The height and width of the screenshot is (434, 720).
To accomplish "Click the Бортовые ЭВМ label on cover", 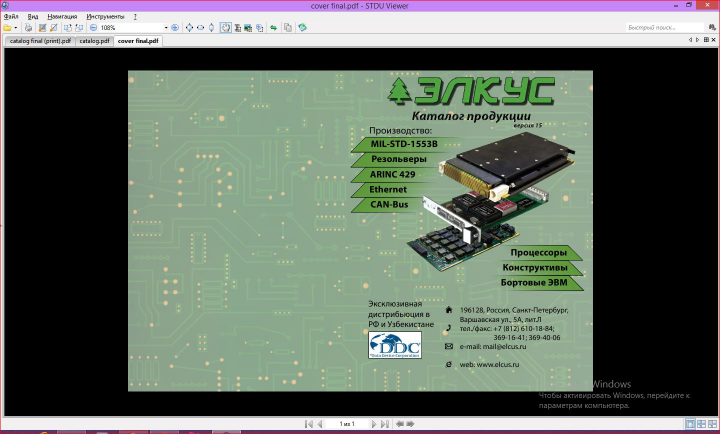I will (534, 283).
